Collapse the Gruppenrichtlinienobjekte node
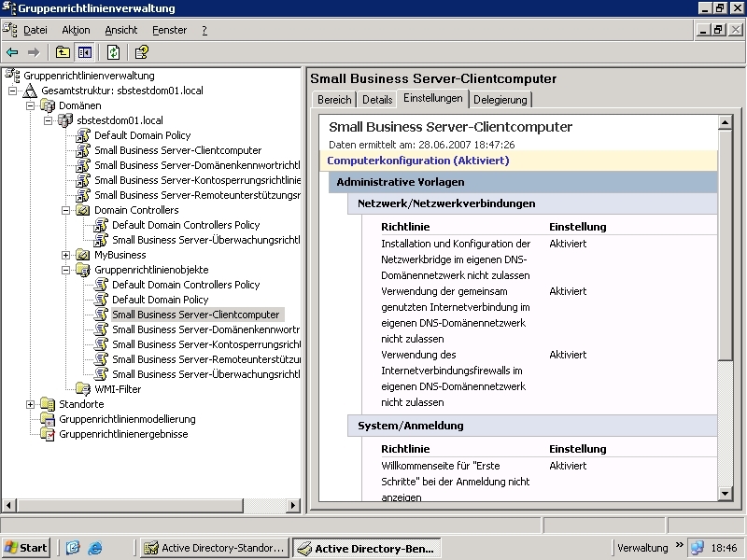The image size is (747, 560). [66, 270]
